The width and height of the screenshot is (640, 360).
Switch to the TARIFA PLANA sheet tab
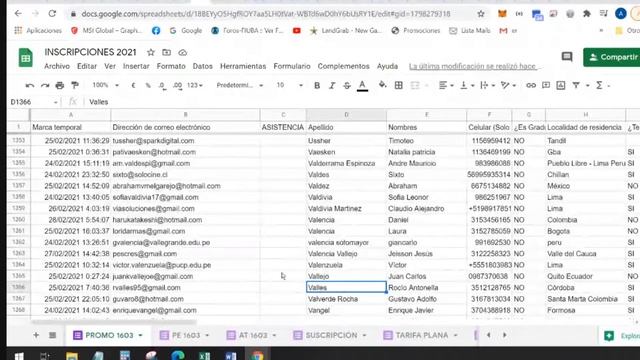(x=420, y=336)
